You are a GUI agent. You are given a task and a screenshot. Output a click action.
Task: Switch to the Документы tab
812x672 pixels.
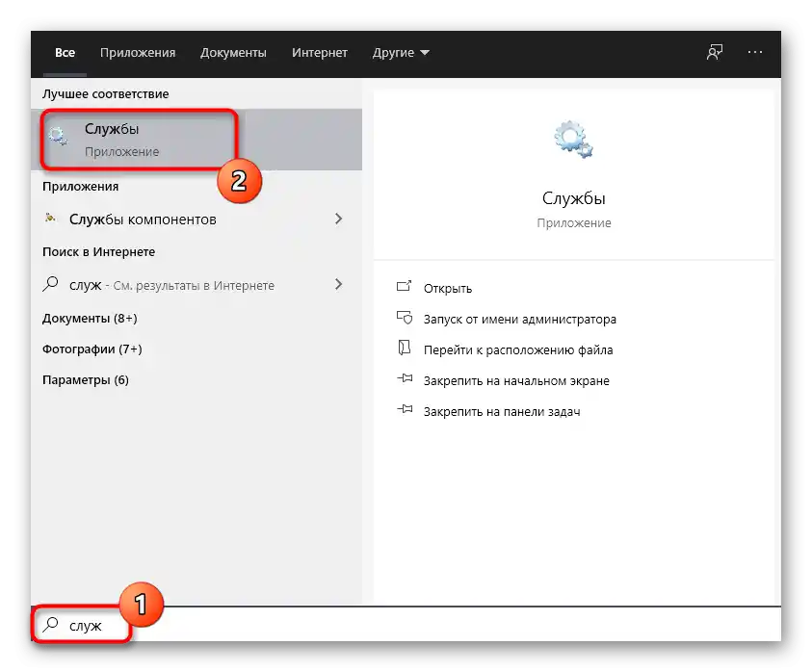click(233, 53)
